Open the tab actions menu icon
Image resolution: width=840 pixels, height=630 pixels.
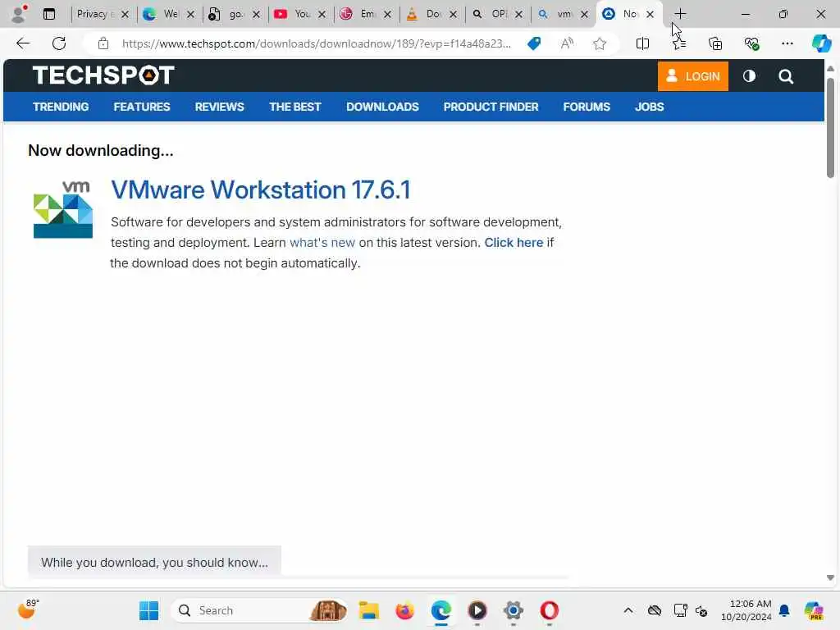pyautogui.click(x=49, y=14)
